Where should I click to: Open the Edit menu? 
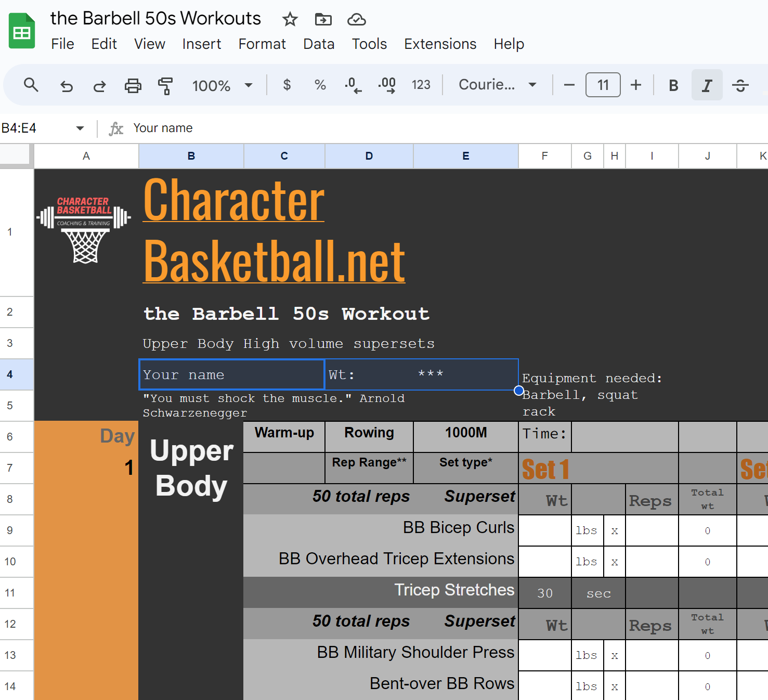point(104,44)
